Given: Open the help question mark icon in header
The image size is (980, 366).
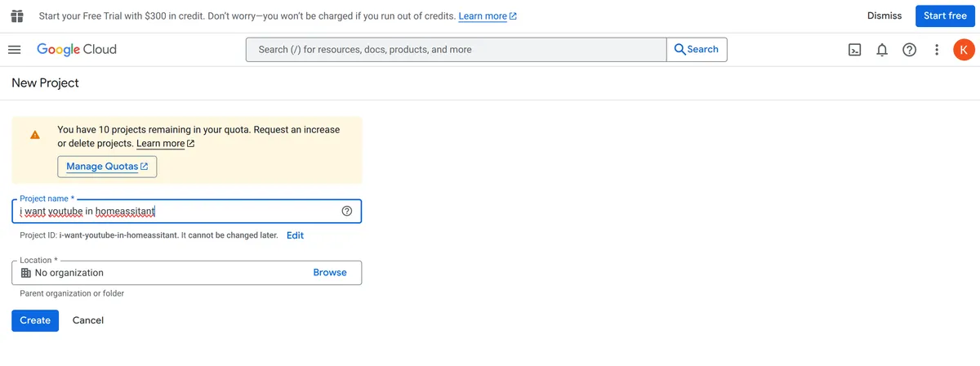Looking at the screenshot, I should pos(909,50).
